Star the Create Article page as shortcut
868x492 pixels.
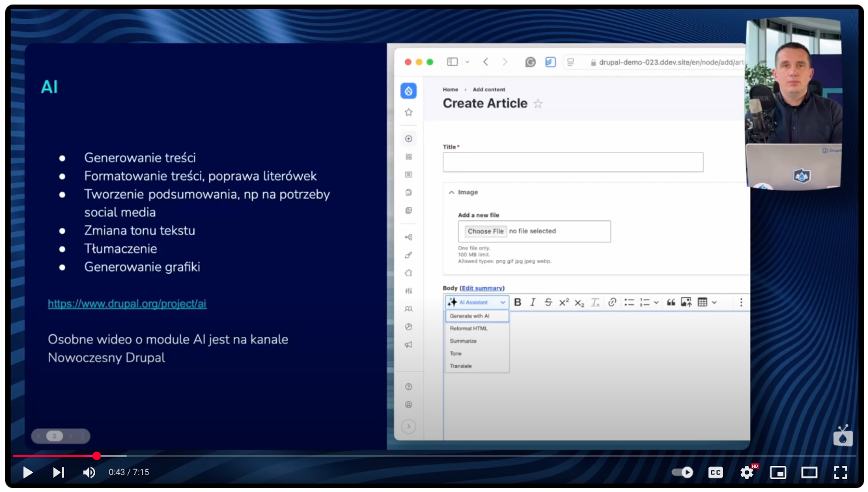point(538,104)
